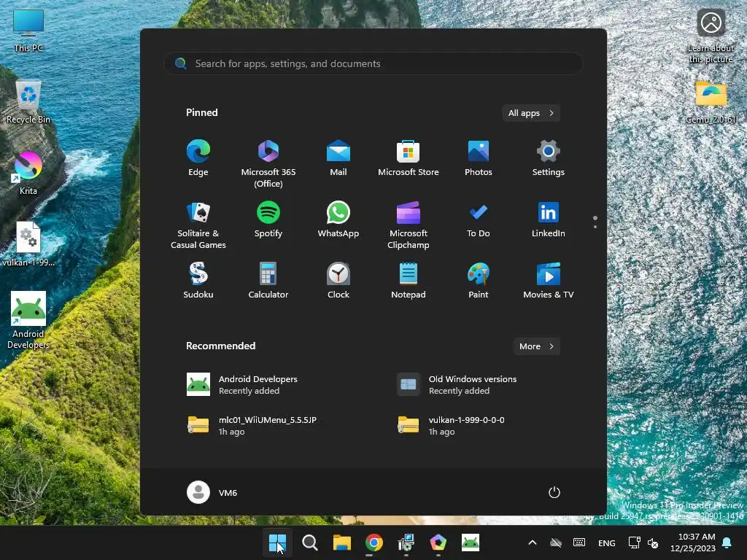Start the Sudoku game

tap(198, 281)
